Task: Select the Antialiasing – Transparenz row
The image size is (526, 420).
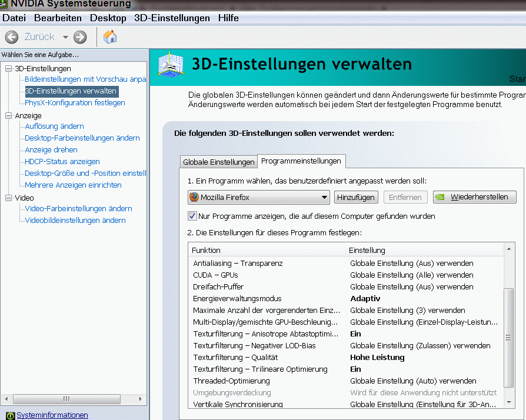Action: tap(345, 264)
